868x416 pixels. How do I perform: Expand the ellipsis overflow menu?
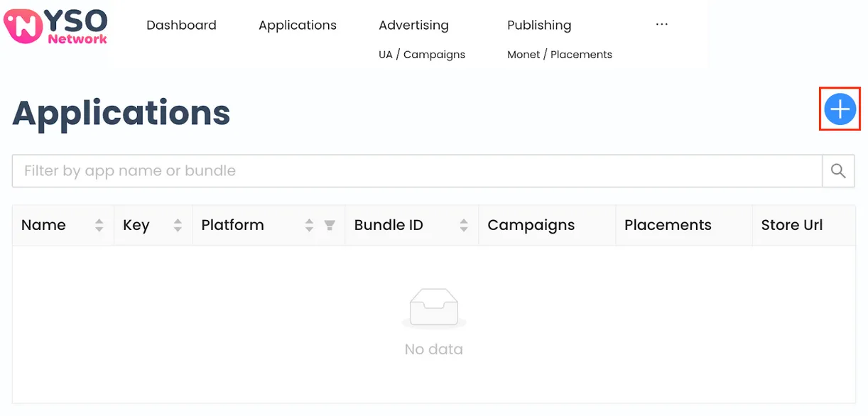click(x=661, y=23)
